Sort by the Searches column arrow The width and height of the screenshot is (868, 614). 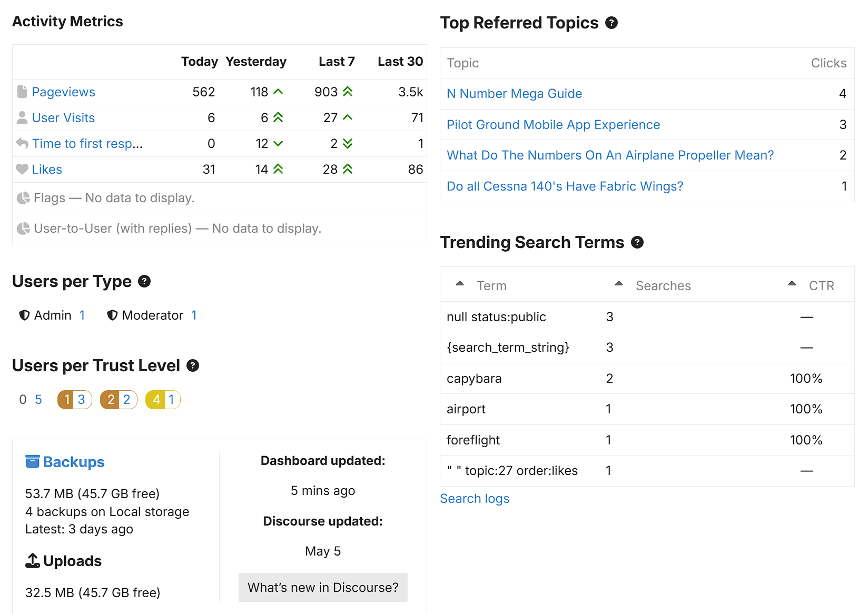point(619,283)
